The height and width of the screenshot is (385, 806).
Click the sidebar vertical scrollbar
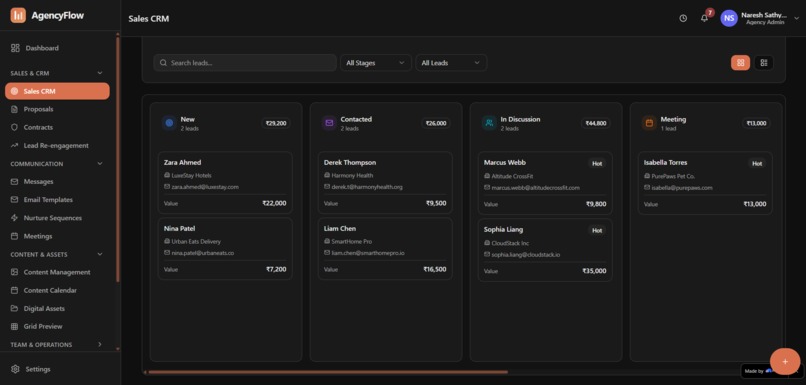(118, 158)
